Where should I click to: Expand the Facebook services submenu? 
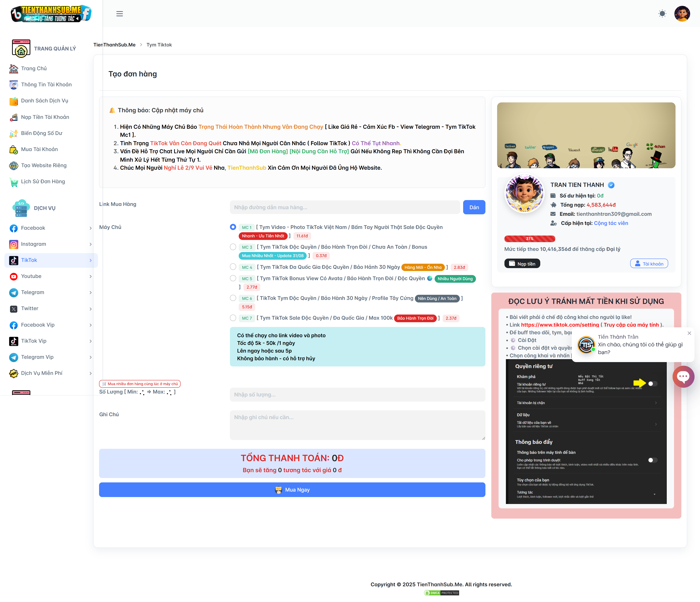pos(90,228)
